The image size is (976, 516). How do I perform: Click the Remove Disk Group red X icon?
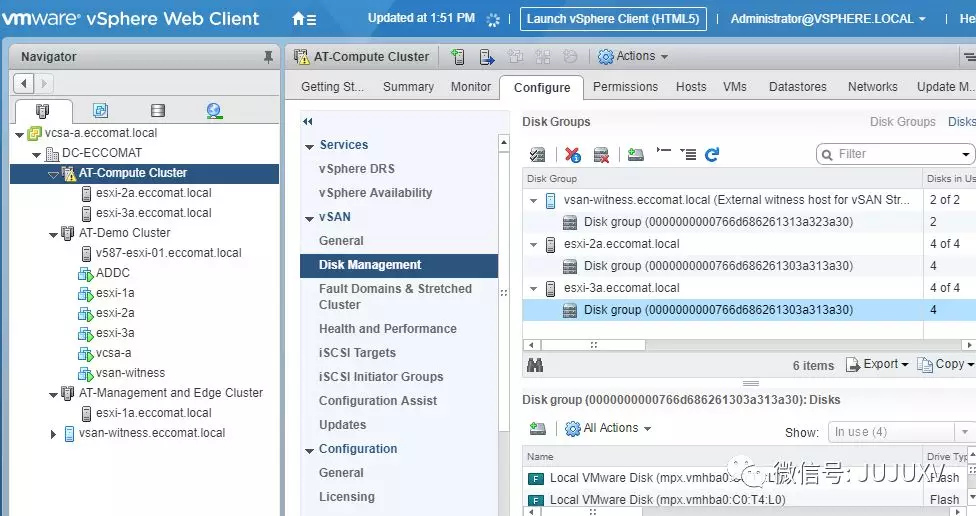pyautogui.click(x=573, y=154)
